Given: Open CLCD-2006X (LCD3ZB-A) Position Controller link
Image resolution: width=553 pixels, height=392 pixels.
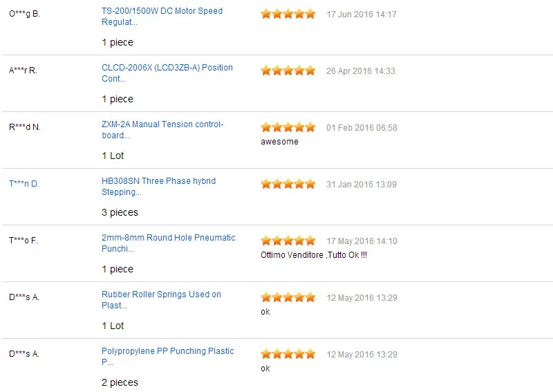Looking at the screenshot, I should click(167, 73).
